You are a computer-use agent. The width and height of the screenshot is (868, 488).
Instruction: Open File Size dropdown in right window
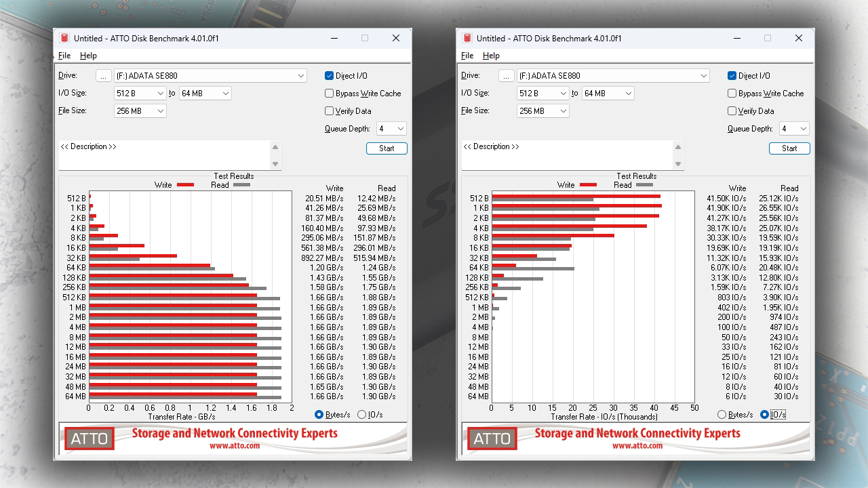[543, 111]
